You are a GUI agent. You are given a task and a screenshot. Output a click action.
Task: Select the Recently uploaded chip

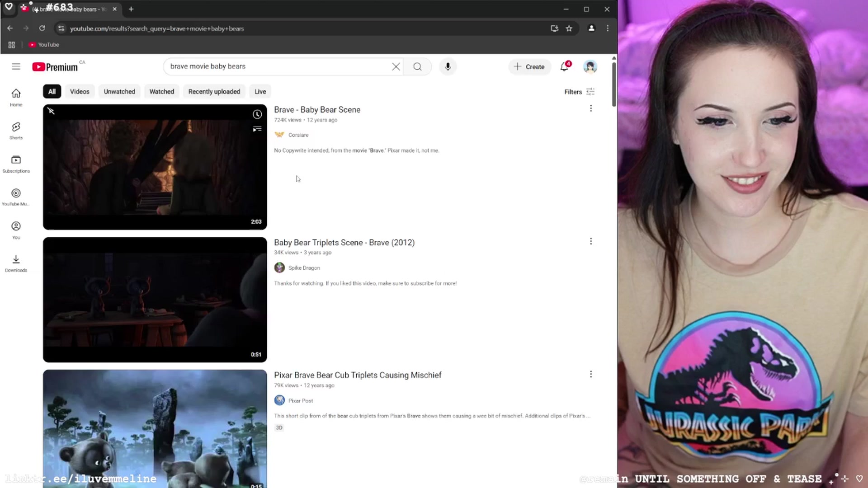coord(214,92)
